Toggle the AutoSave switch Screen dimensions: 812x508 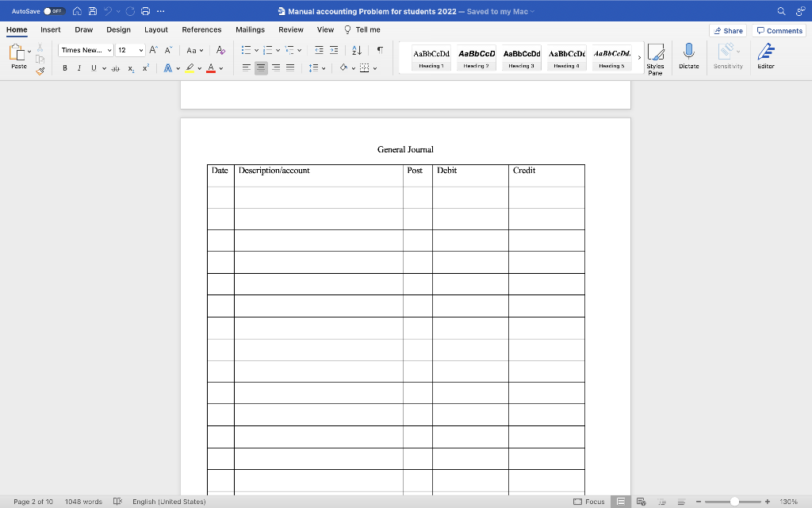click(54, 11)
